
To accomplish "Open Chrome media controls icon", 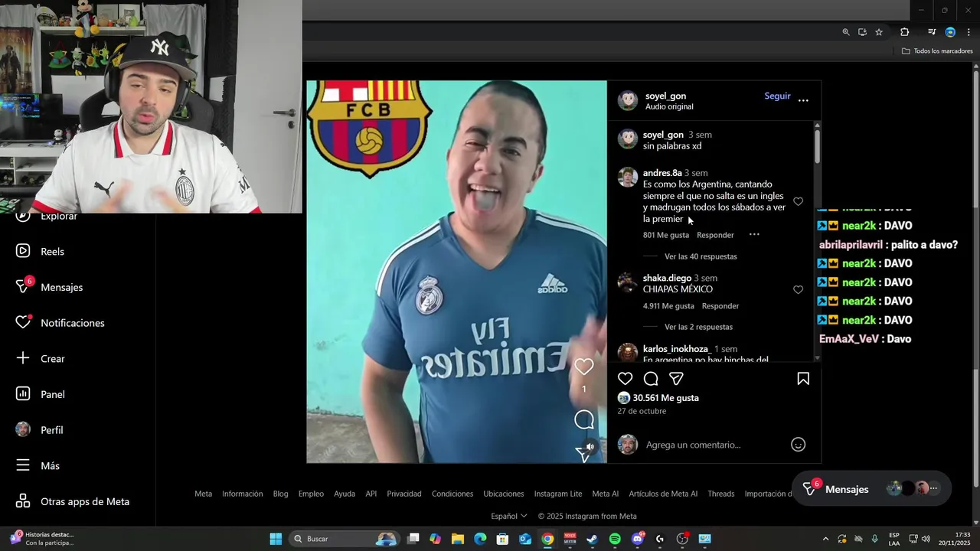I will point(932,32).
